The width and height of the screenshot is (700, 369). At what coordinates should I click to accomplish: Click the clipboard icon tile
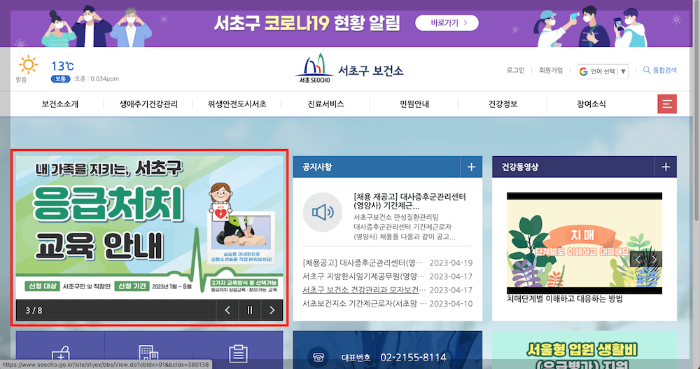[238, 353]
